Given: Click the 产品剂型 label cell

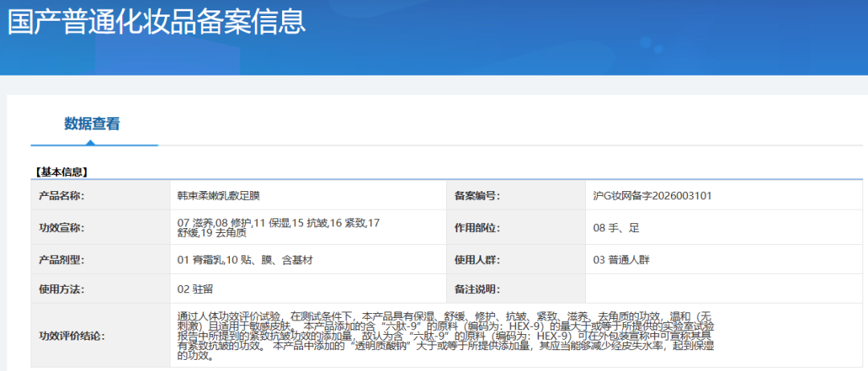Looking at the screenshot, I should click(x=62, y=260).
